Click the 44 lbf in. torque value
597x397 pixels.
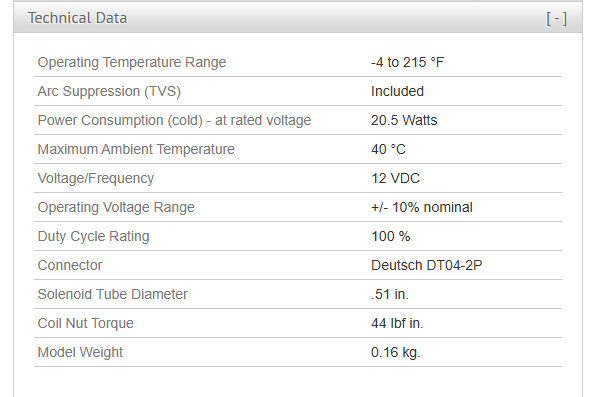pyautogui.click(x=397, y=324)
